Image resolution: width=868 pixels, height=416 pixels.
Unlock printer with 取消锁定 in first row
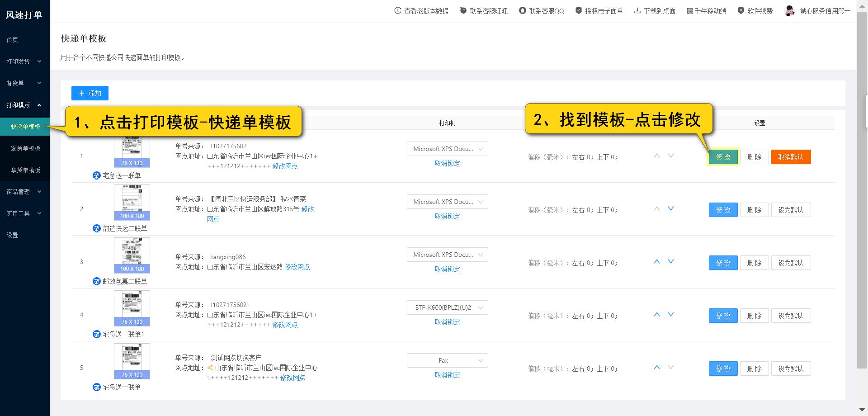click(447, 163)
